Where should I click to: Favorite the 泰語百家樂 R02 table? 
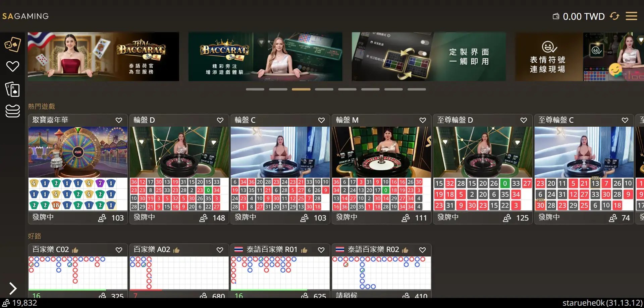pos(422,250)
